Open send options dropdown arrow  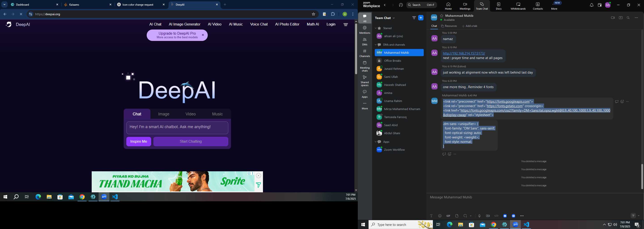click(x=639, y=216)
